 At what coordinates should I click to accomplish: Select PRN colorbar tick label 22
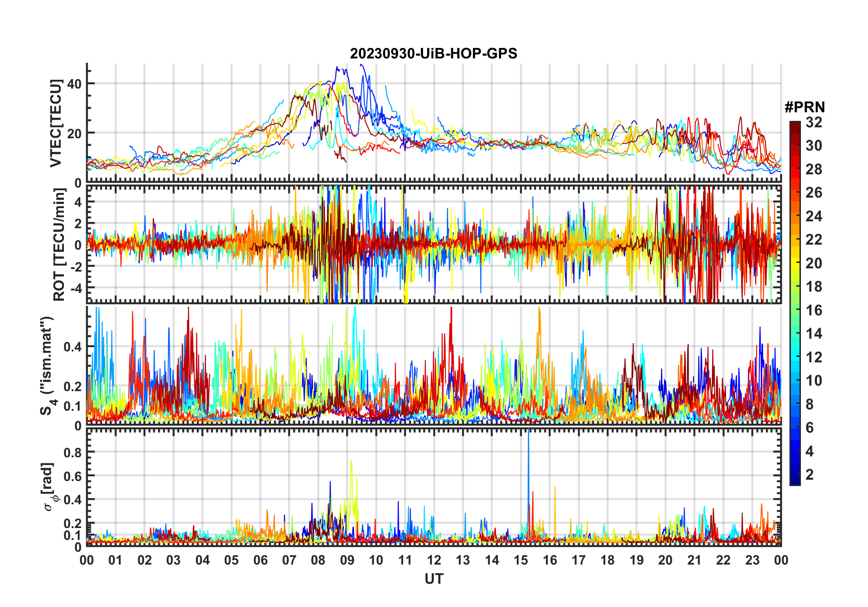[x=814, y=240]
